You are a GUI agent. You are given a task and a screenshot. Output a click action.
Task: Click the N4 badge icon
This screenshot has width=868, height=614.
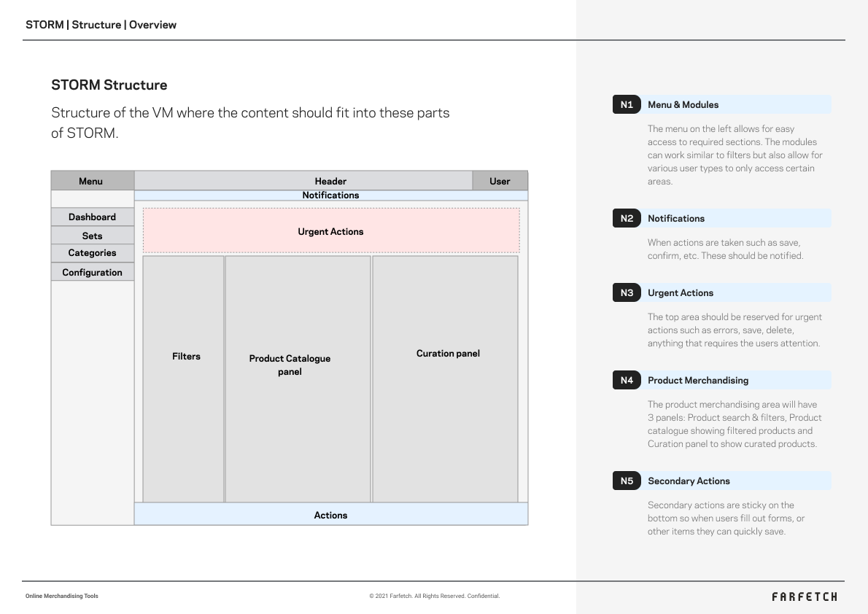[627, 380]
